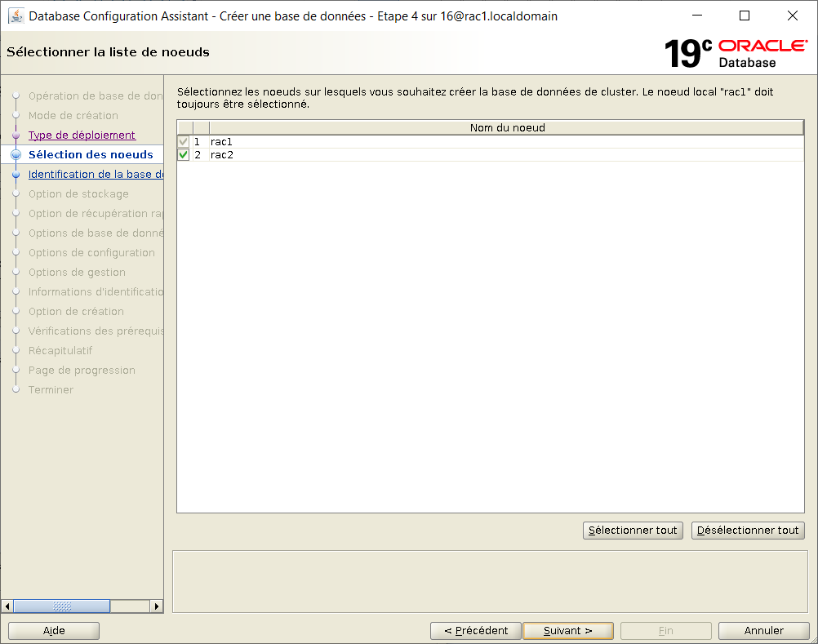The height and width of the screenshot is (644, 818).
Task: Go back with the Précédent button
Action: [476, 630]
